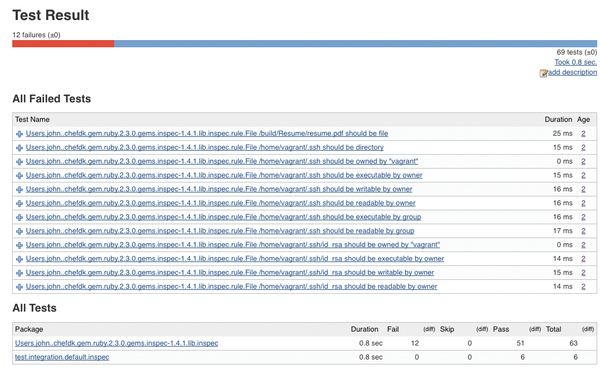Click the notepad icon beside add description

pos(543,73)
